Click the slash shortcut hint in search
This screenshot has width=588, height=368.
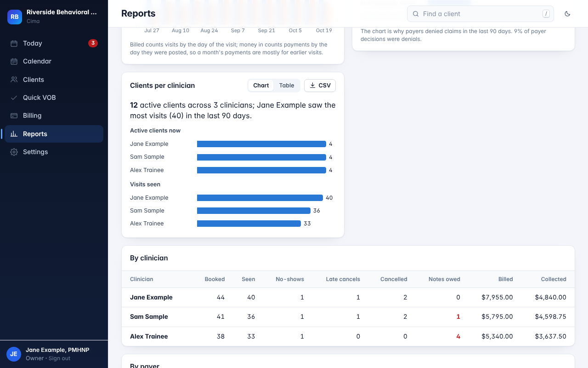coord(546,14)
